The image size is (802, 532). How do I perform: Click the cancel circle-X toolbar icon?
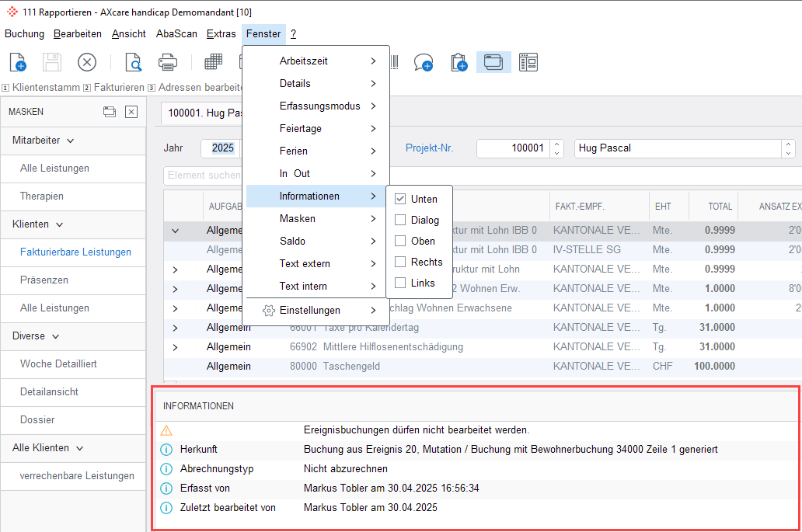(86, 63)
